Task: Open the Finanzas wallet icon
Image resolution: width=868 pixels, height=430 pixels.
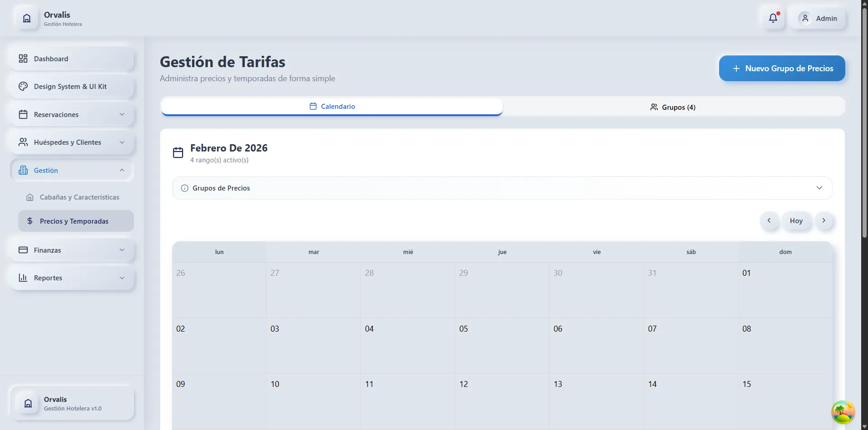Action: click(23, 250)
